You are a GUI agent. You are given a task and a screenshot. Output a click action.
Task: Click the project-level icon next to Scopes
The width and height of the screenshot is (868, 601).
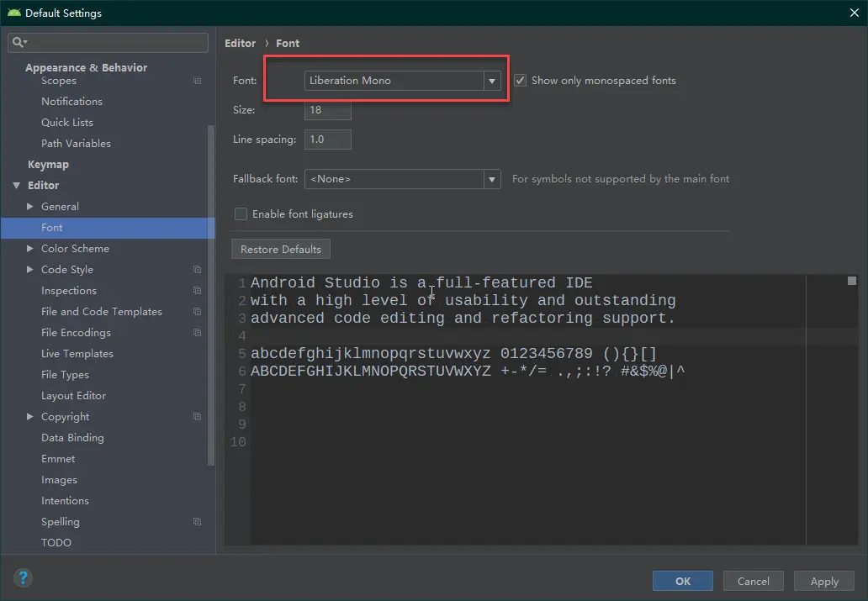(x=197, y=80)
